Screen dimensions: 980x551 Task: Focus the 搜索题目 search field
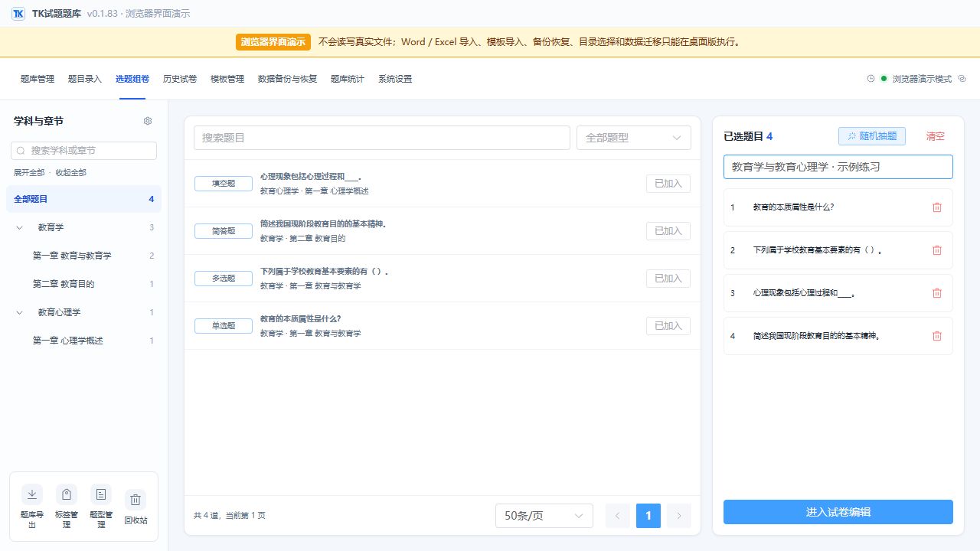(x=382, y=138)
